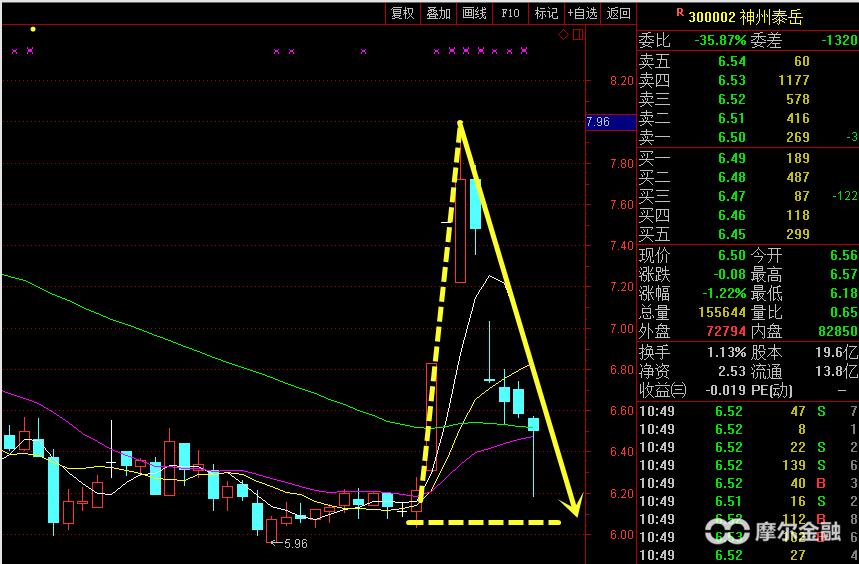The image size is (859, 564).
Task: Toggle the 收益(三) earnings period label
Action: (x=664, y=389)
